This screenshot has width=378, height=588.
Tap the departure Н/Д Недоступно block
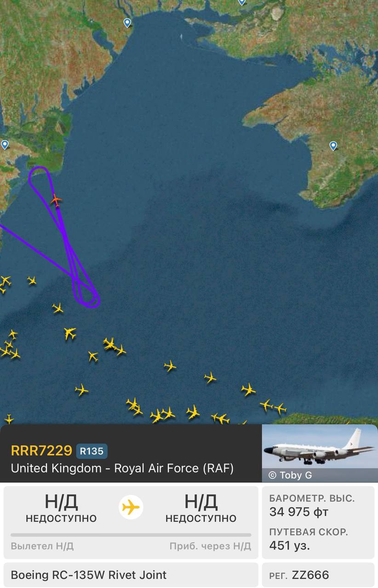[61, 508]
